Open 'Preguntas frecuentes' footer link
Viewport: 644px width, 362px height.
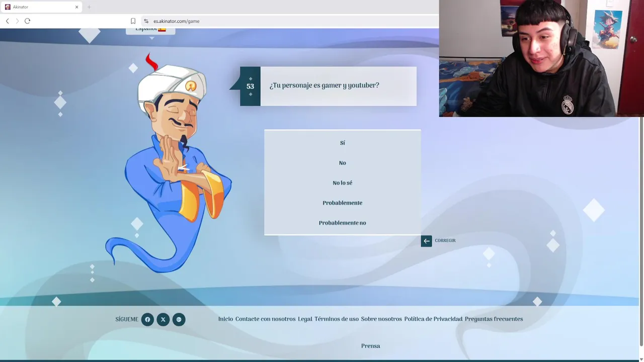click(494, 319)
